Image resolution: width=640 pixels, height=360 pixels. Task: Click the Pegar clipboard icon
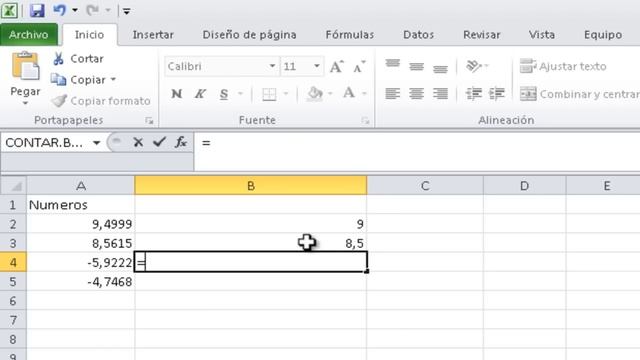click(25, 66)
